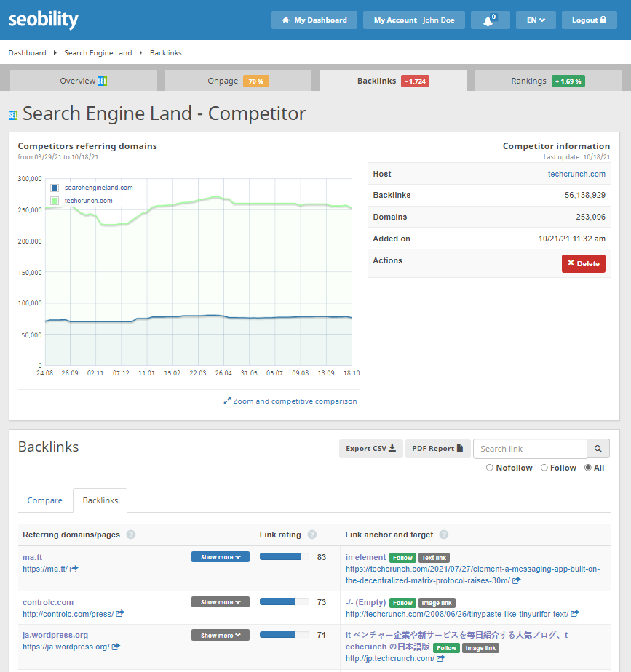Click the link rating bar for 83
Image resolution: width=631 pixels, height=672 pixels.
tap(285, 556)
